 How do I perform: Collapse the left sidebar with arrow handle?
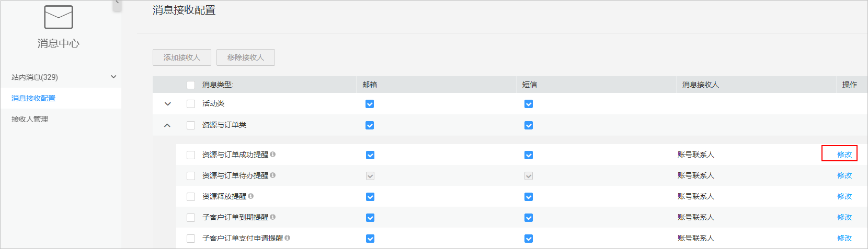117,4
